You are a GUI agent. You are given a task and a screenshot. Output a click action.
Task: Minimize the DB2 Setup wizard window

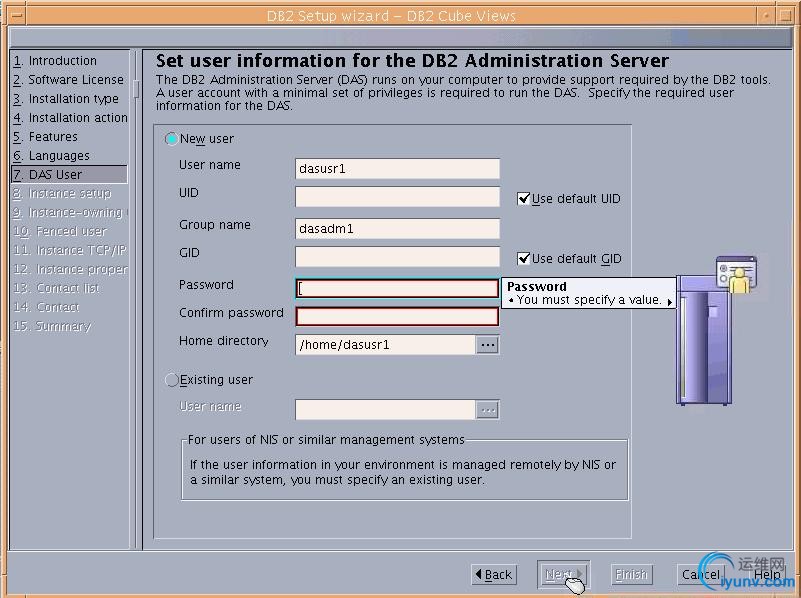pos(766,16)
